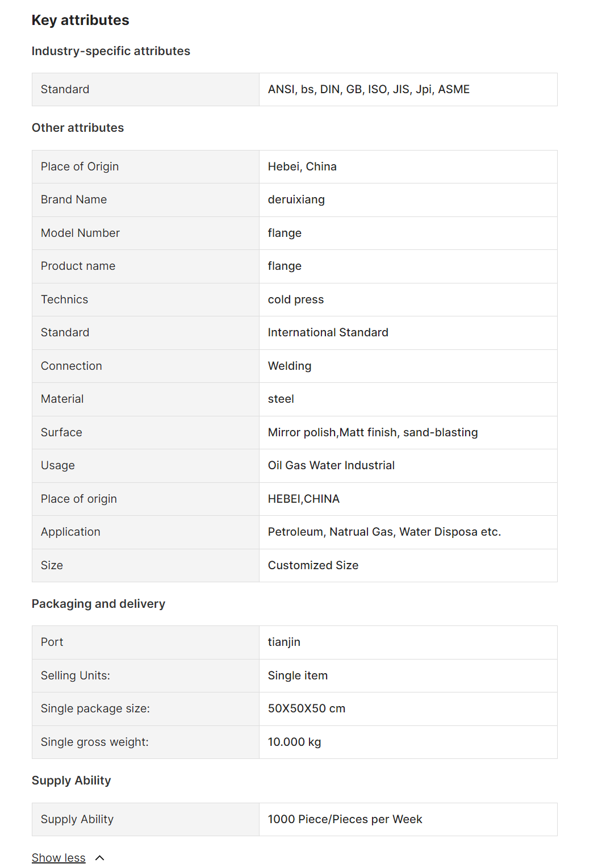The height and width of the screenshot is (868, 598).
Task: Click the Show less link
Action: [58, 857]
